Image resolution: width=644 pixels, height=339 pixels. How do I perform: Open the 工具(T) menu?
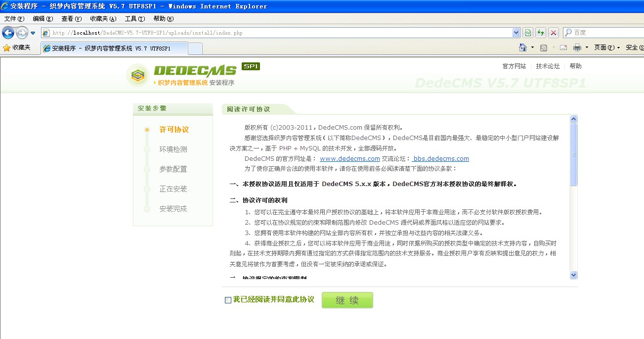pos(135,19)
